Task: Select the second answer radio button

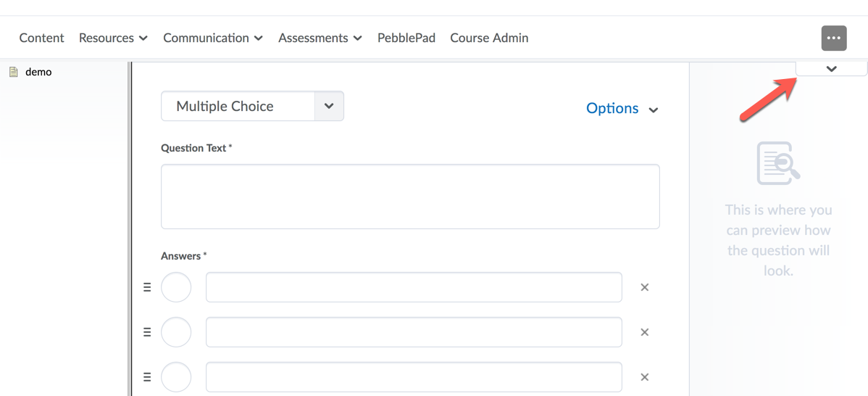Action: coord(176,332)
